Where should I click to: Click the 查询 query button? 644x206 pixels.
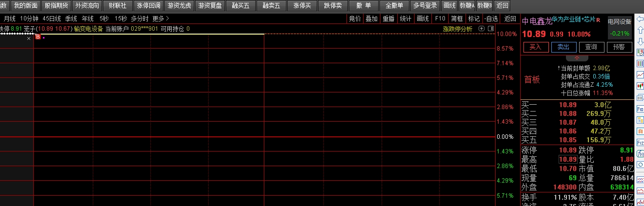pyautogui.click(x=591, y=47)
